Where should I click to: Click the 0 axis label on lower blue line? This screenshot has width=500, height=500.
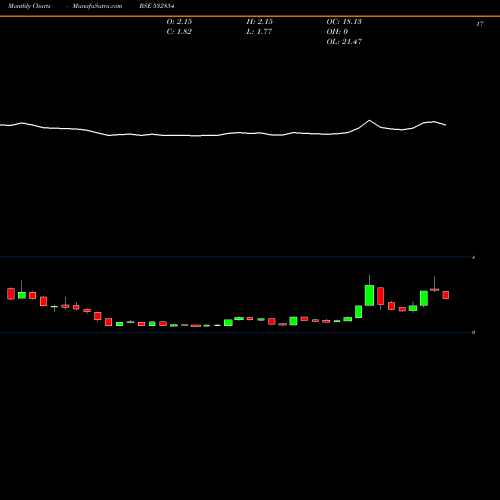click(x=473, y=332)
